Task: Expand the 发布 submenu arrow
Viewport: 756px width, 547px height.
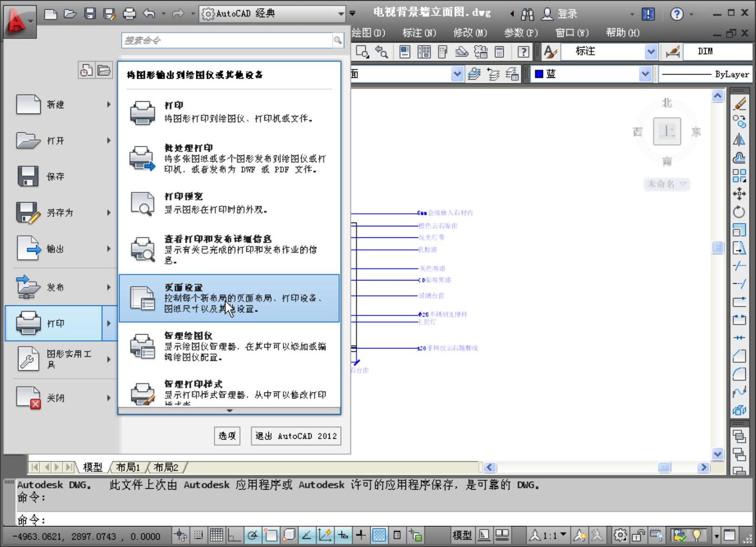Action: [x=109, y=287]
